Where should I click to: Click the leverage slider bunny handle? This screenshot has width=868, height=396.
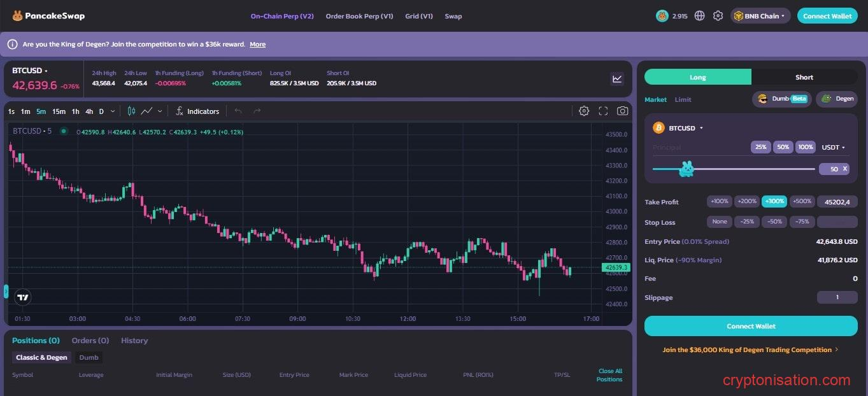(687, 169)
